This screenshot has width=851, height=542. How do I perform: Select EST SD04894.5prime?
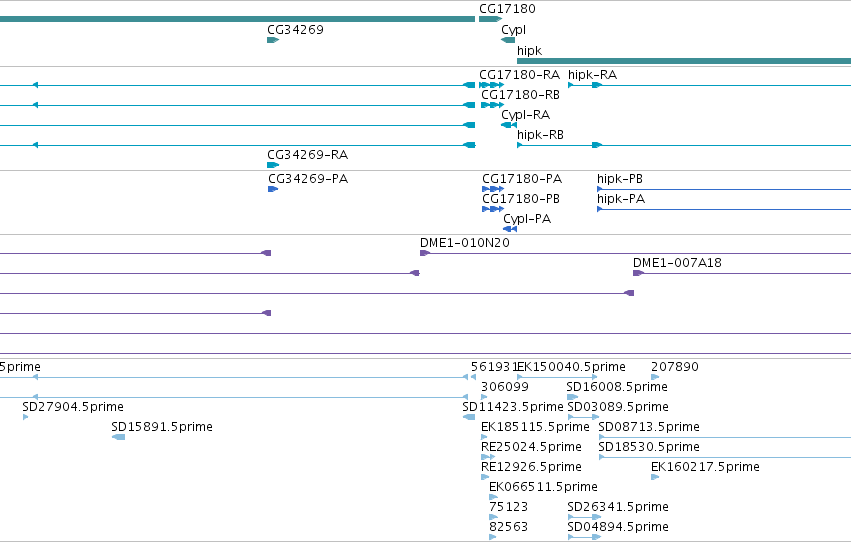[618, 527]
